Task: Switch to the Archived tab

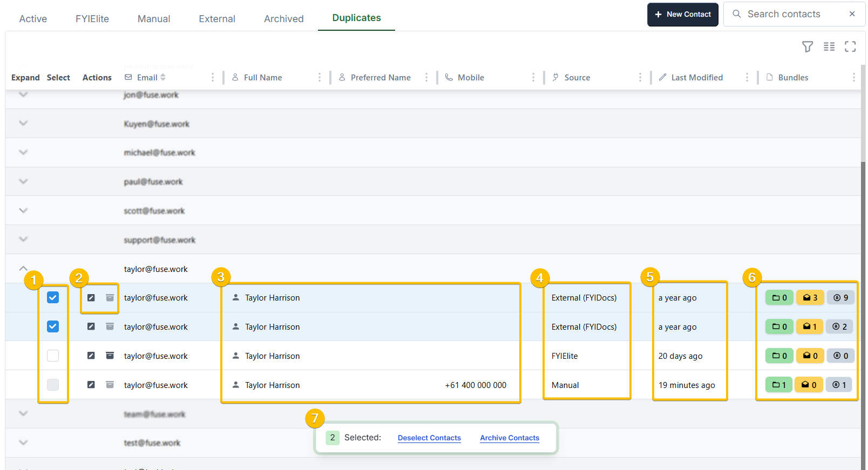Action: [x=283, y=19]
